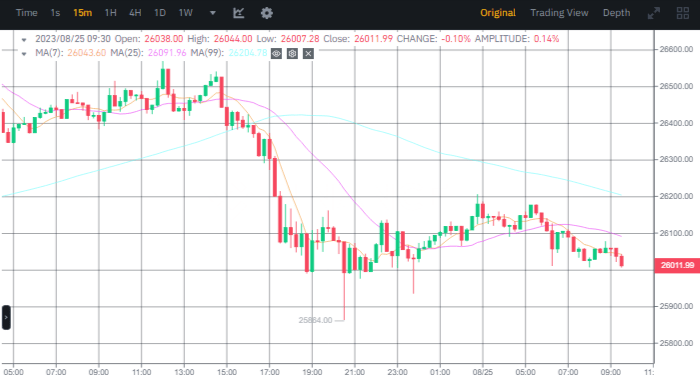Open the more time intervals dropdown arrow
The image size is (700, 380).
[x=213, y=13]
